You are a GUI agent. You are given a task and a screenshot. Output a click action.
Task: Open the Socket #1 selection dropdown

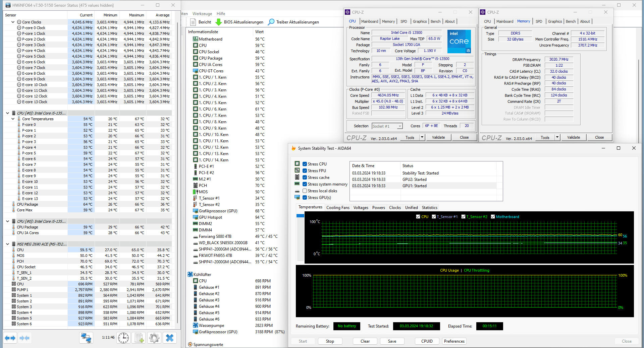pos(400,126)
